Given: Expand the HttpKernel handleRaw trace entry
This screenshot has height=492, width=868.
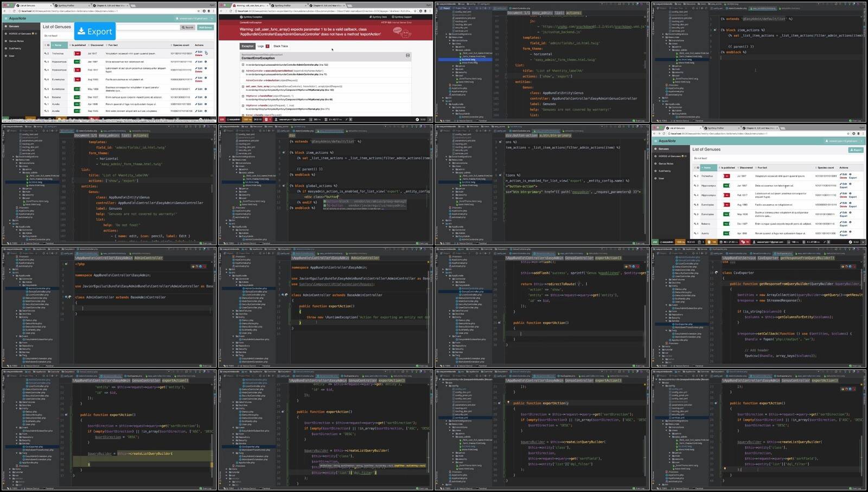Looking at the screenshot, I should pyautogui.click(x=243, y=96).
